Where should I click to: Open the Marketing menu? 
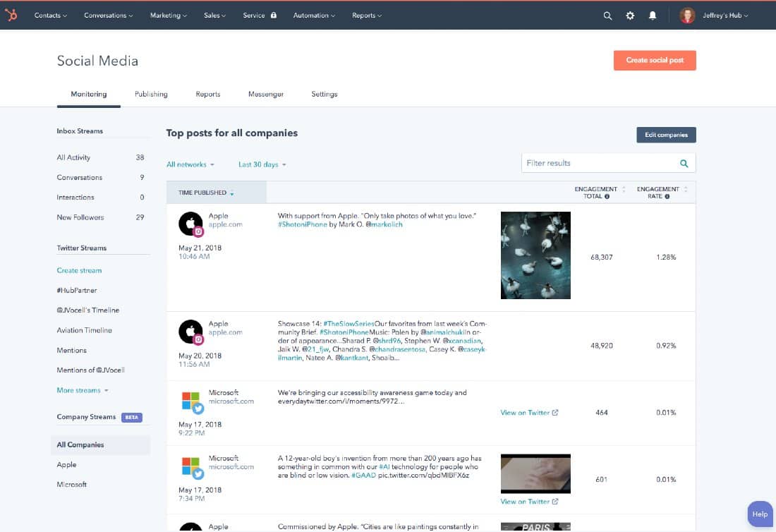pyautogui.click(x=169, y=16)
